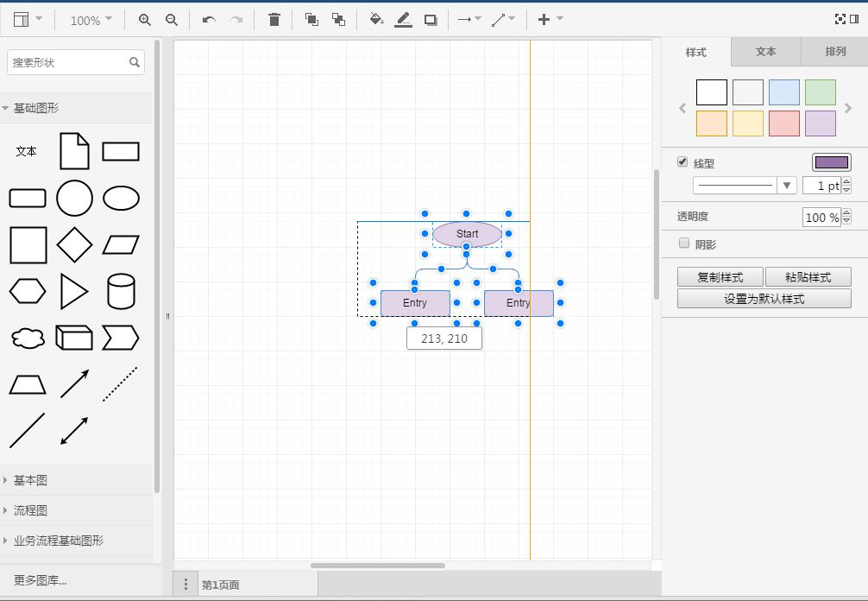Select the Diamond shape from the shape panel

tap(74, 244)
